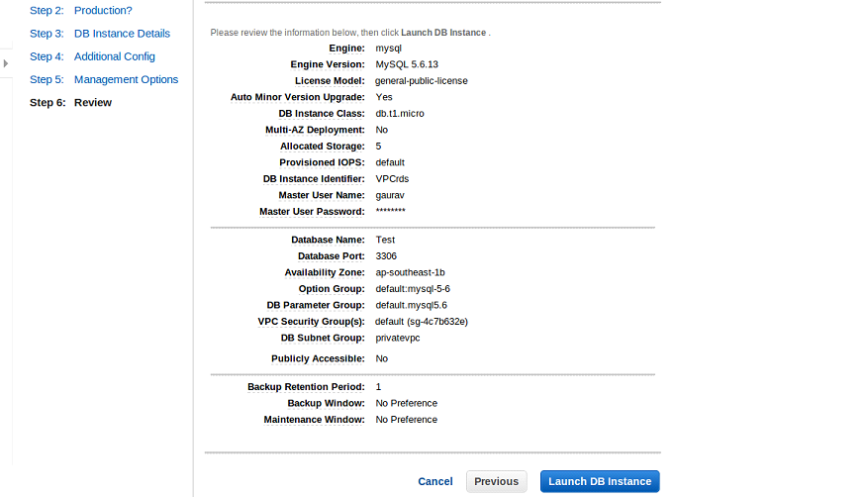
Task: Go back with the Previous button
Action: [496, 481]
